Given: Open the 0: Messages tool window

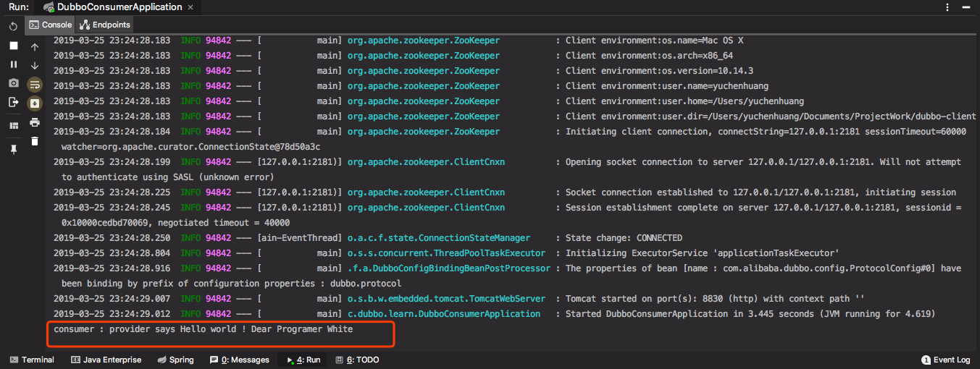Looking at the screenshot, I should pos(239,360).
